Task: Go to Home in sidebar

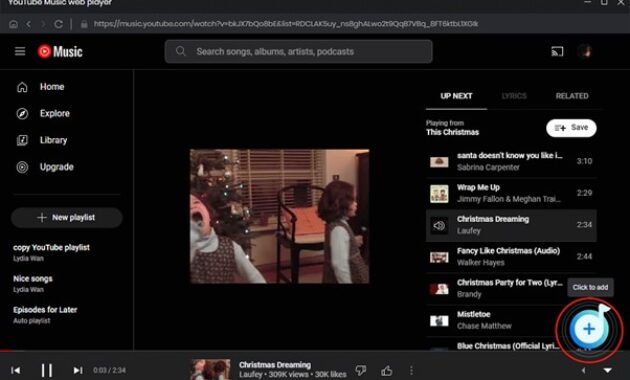Action: pos(52,87)
